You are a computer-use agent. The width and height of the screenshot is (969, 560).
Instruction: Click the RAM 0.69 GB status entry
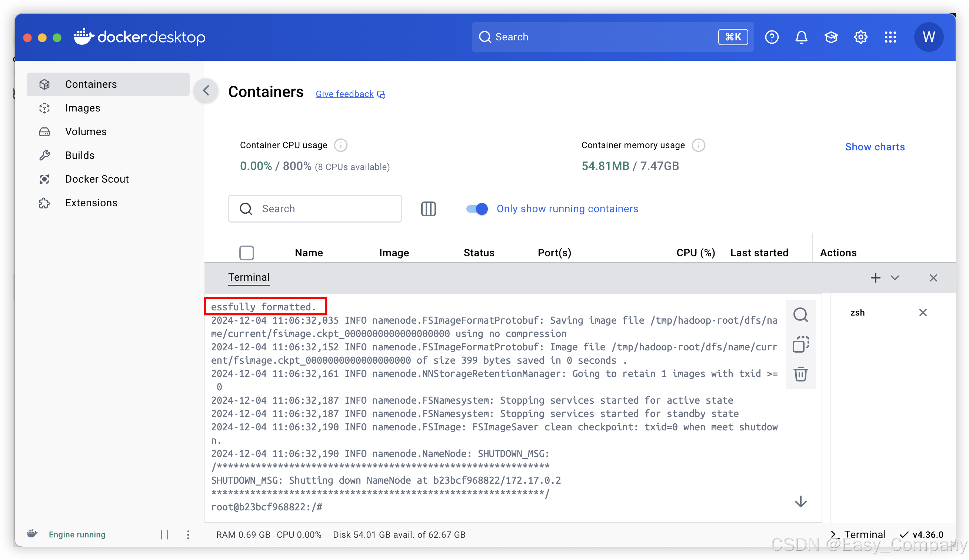tap(243, 534)
